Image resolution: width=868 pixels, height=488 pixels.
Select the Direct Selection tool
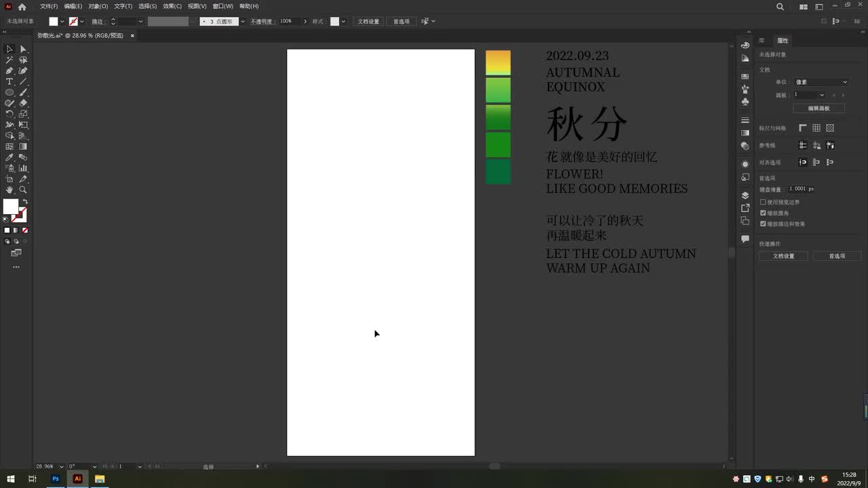point(23,49)
